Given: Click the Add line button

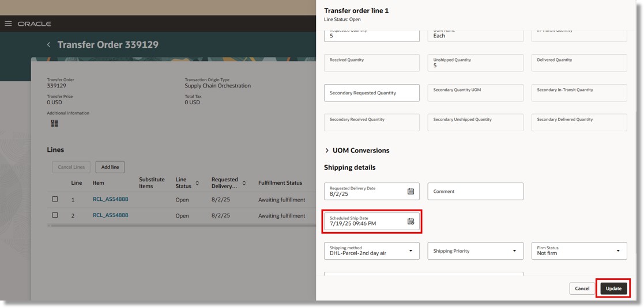Looking at the screenshot, I should [110, 168].
